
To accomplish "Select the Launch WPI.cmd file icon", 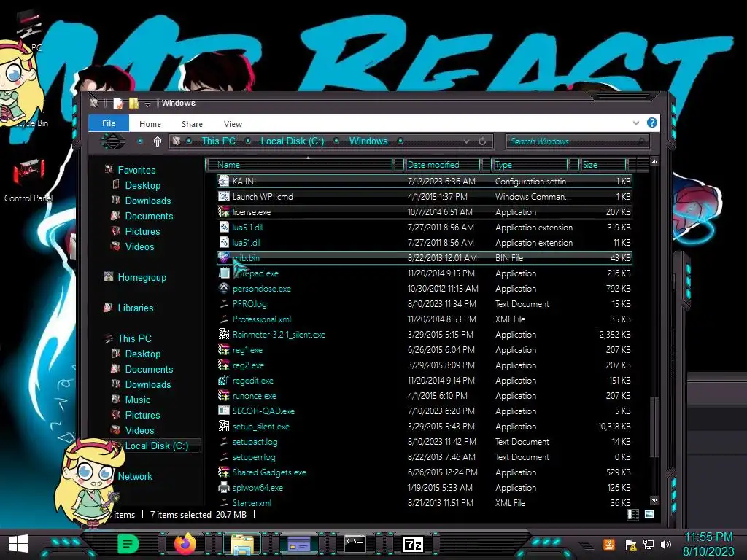I will tap(223, 196).
